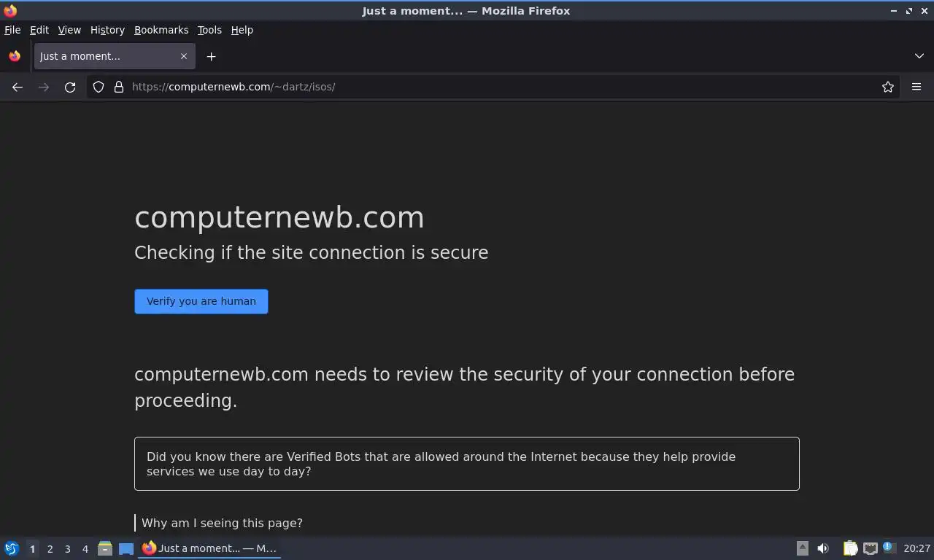Open the removable media eject tray icon
This screenshot has width=934, height=560.
coord(802,548)
